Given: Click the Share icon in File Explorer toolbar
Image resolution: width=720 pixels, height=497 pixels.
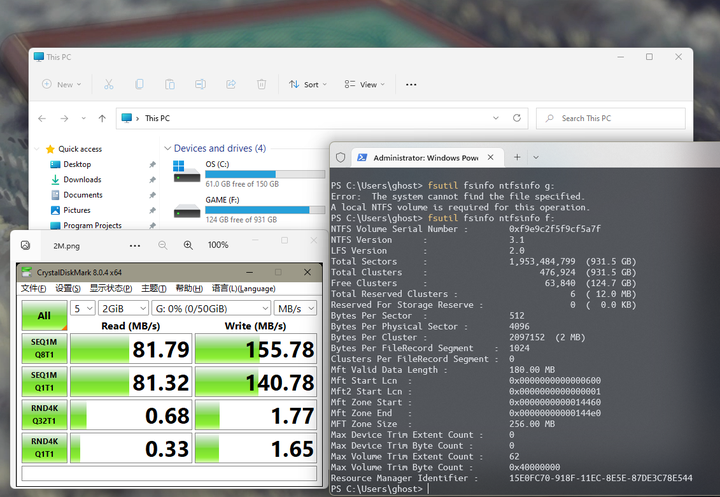Looking at the screenshot, I should pyautogui.click(x=231, y=84).
